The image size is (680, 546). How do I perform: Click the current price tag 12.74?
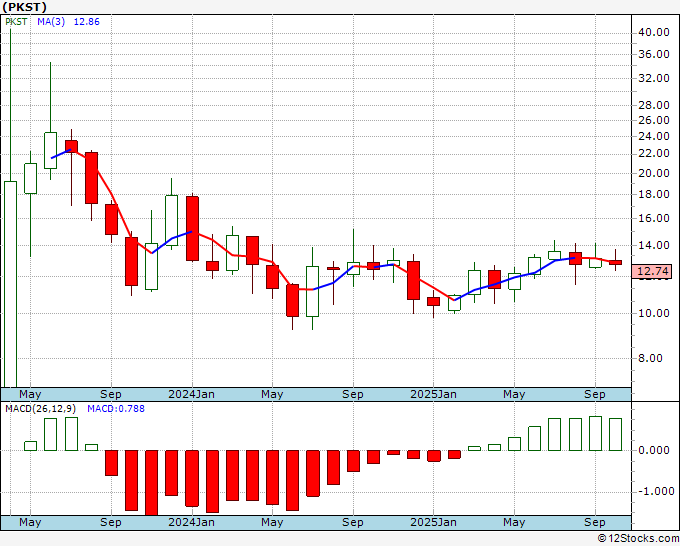pyautogui.click(x=653, y=271)
